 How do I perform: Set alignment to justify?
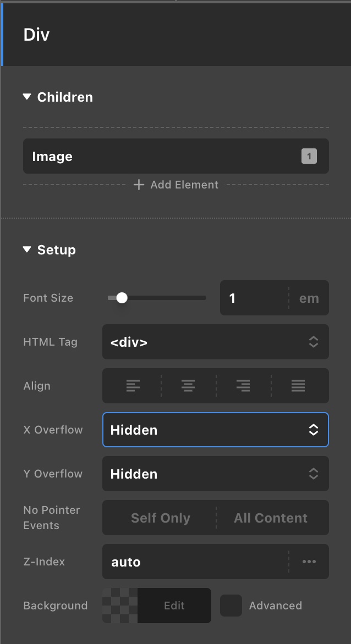(x=298, y=386)
